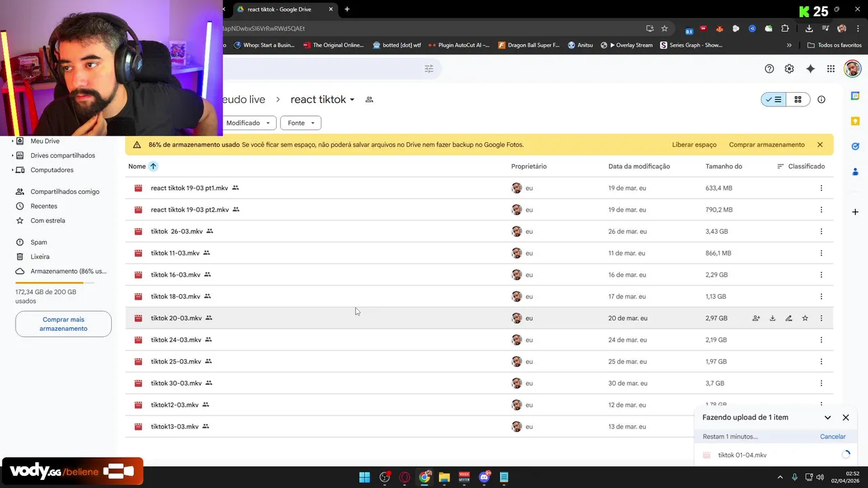The height and width of the screenshot is (488, 868).
Task: Open Classificado sort options
Action: point(801,166)
